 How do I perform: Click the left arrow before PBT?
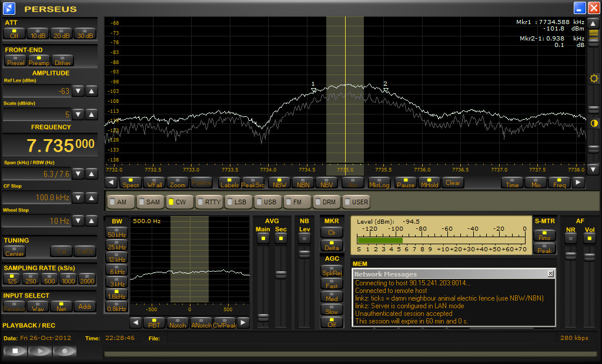pyautogui.click(x=136, y=322)
